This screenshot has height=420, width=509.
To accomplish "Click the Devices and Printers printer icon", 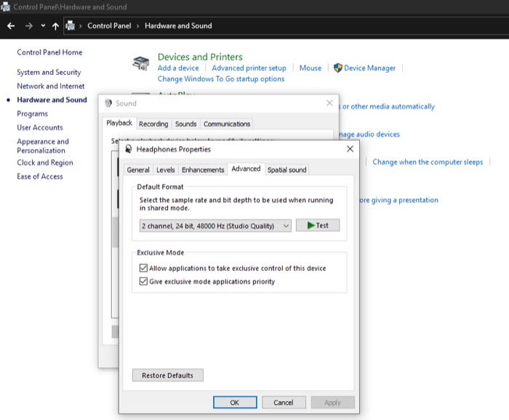I will pyautogui.click(x=141, y=64).
